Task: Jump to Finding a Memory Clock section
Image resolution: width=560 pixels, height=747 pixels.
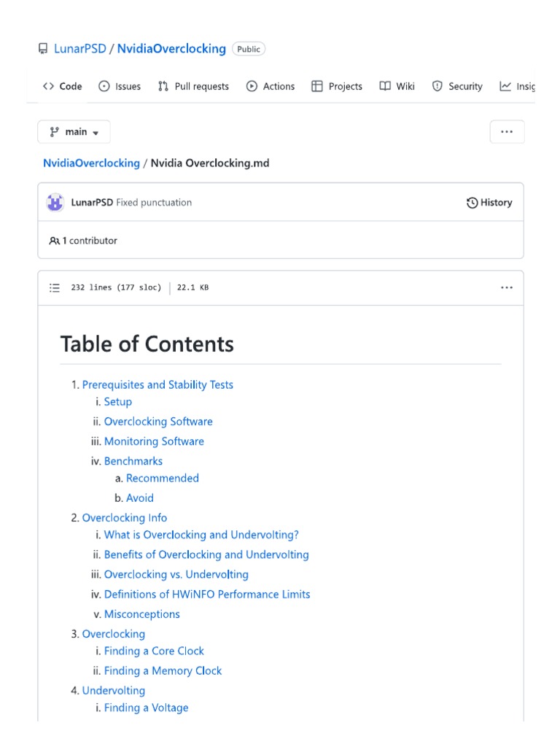Action: coord(163,670)
